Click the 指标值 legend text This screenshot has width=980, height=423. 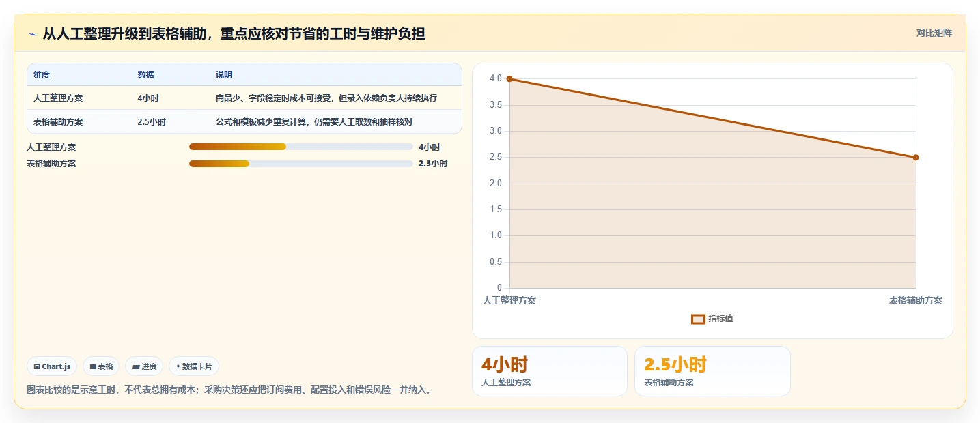[x=720, y=319]
